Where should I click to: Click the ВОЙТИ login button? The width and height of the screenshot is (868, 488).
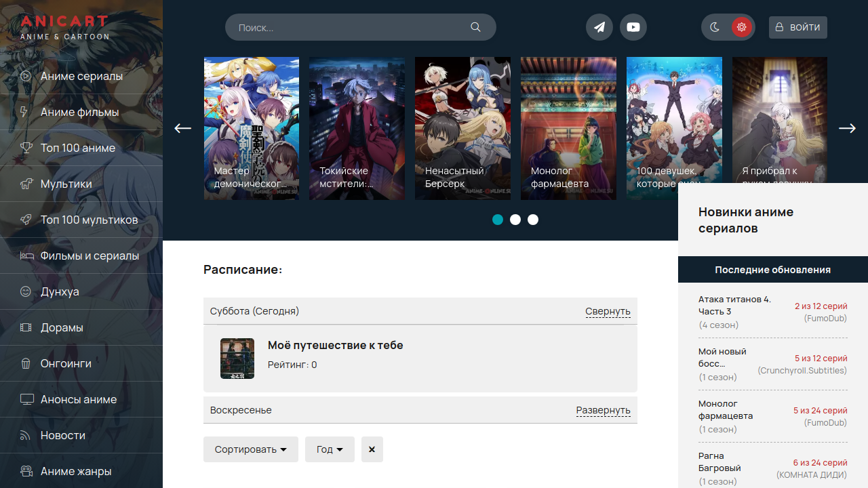tap(798, 27)
